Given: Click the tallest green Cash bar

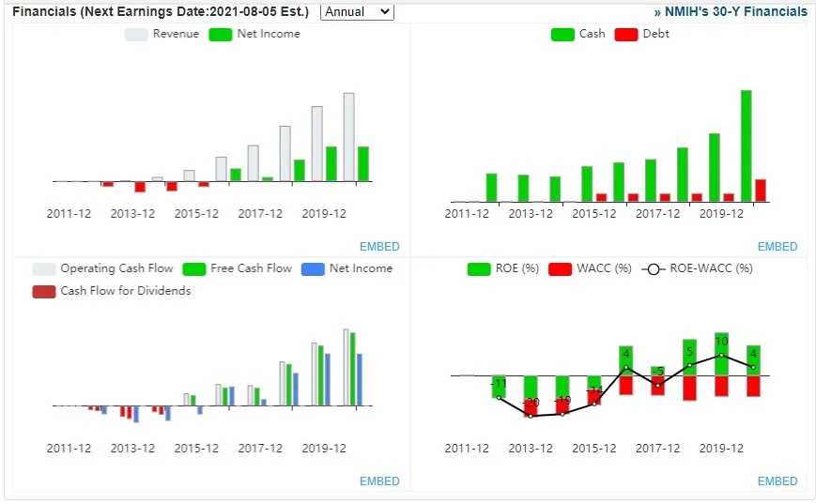Looking at the screenshot, I should pyautogui.click(x=747, y=146).
